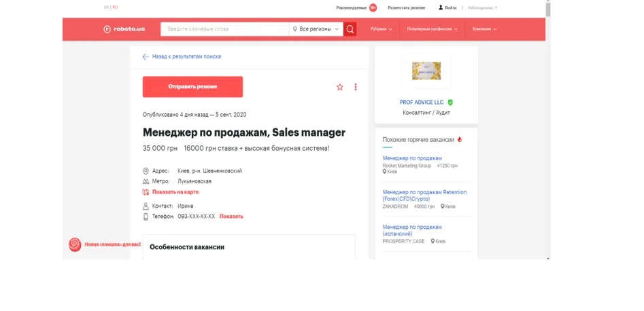644x311 pixels.
Task: Click Разместить резюме in the top bar
Action: [x=406, y=7]
